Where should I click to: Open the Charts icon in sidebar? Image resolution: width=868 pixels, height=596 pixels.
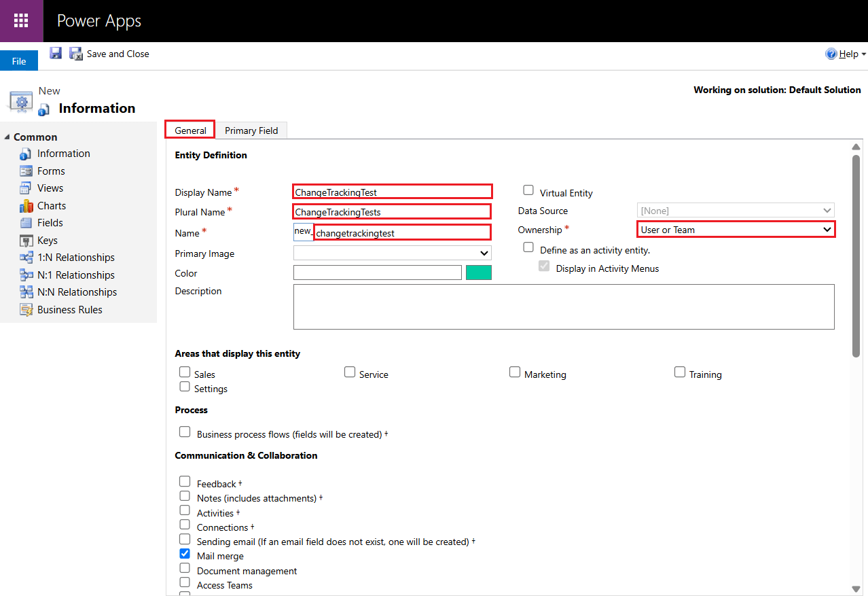pyautogui.click(x=26, y=206)
